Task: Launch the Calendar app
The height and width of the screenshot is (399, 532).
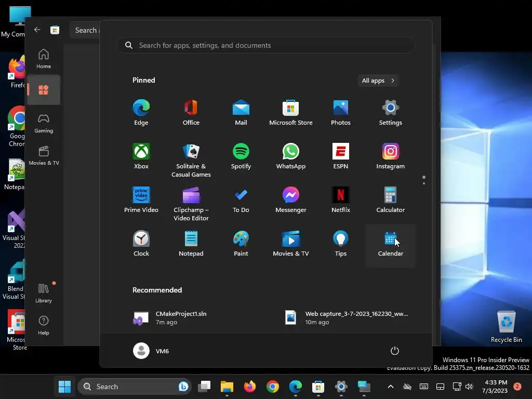Action: point(391,246)
